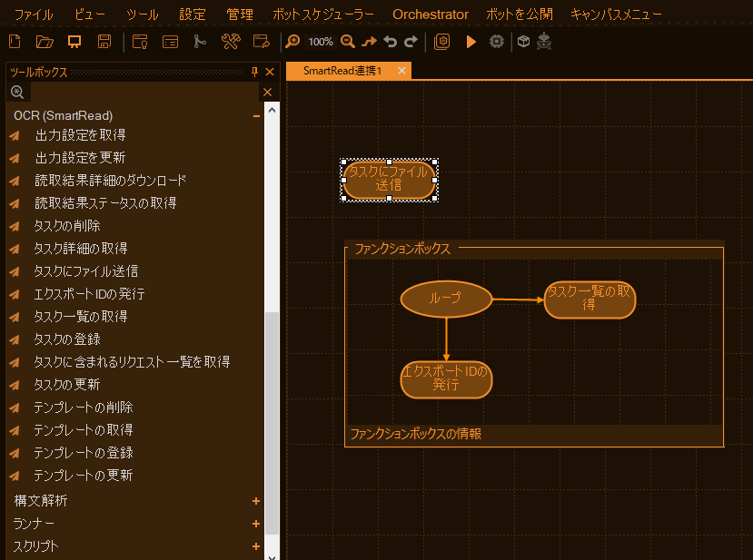Undo the last change
This screenshot has height=560, width=753.
[x=391, y=41]
